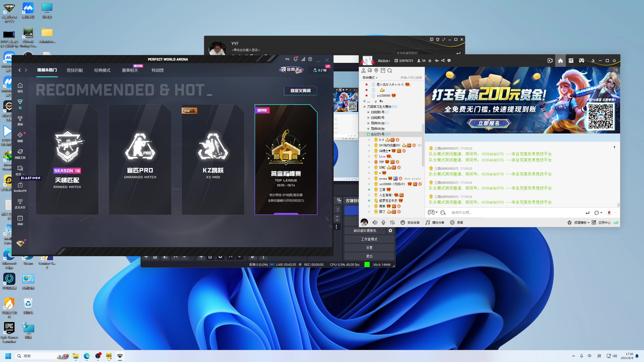The height and width of the screenshot is (362, 644).
Task: Toggle YY microphone mute
Action: coord(383,222)
